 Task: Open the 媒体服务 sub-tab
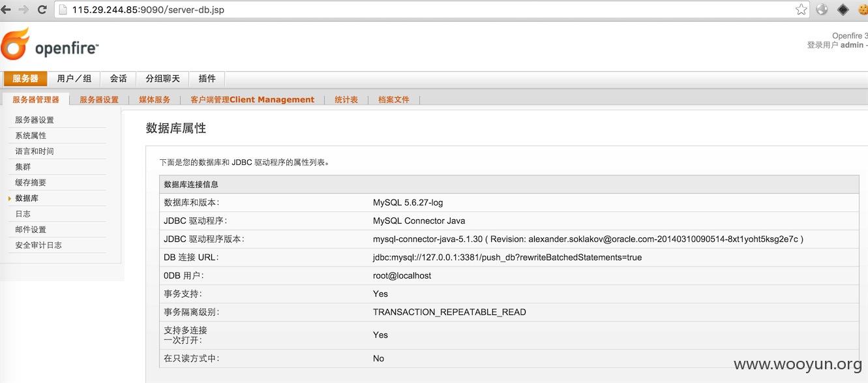pos(155,100)
